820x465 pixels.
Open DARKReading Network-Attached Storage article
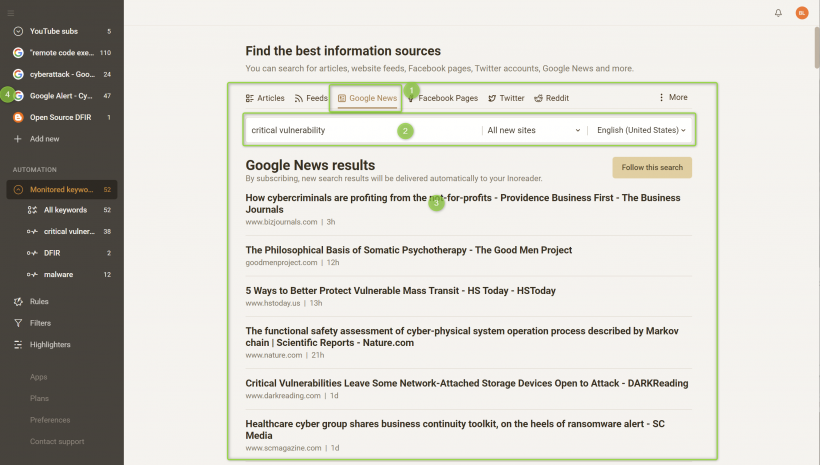466,383
